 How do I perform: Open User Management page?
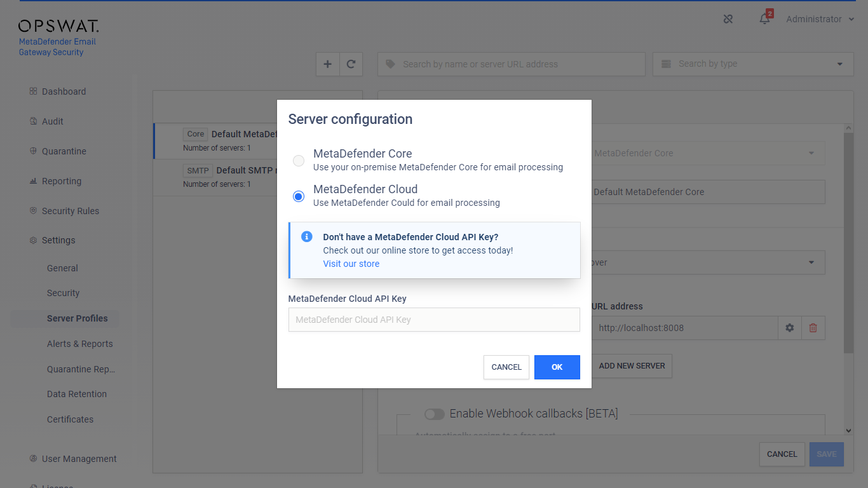tap(79, 459)
